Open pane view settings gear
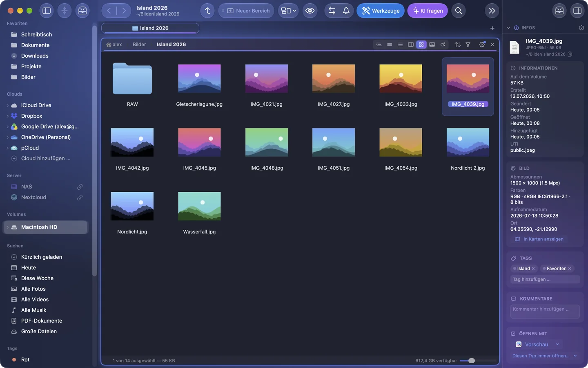588x368 pixels. [x=482, y=45]
